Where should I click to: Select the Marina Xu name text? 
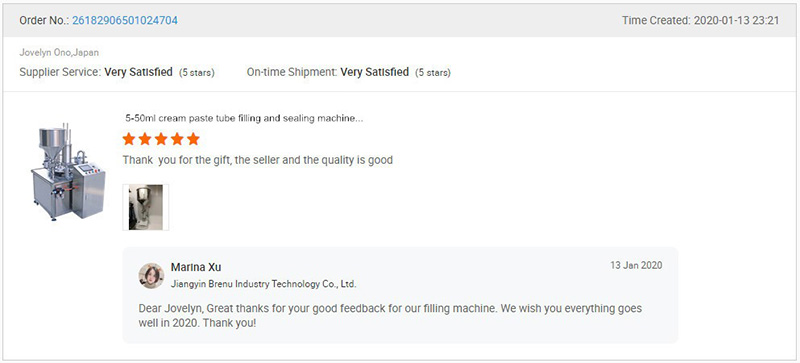tap(196, 267)
